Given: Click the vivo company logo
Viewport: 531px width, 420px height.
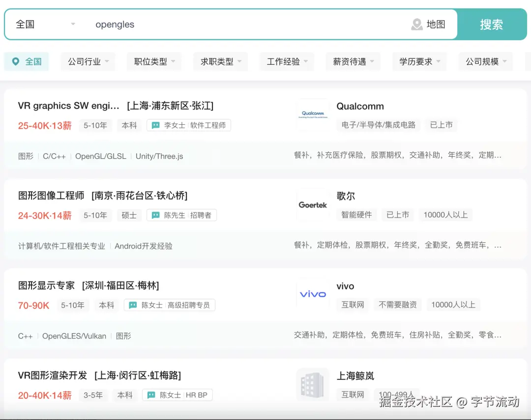Looking at the screenshot, I should tap(312, 294).
